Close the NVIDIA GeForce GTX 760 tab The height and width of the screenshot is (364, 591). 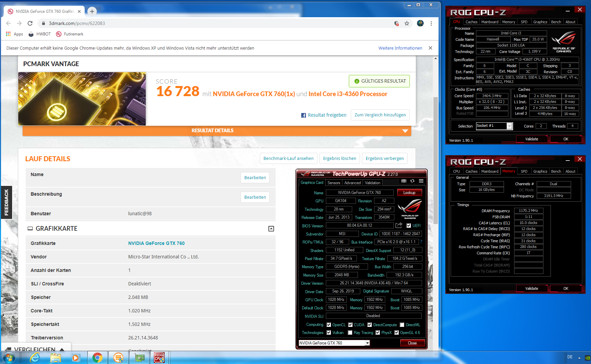coord(79,11)
